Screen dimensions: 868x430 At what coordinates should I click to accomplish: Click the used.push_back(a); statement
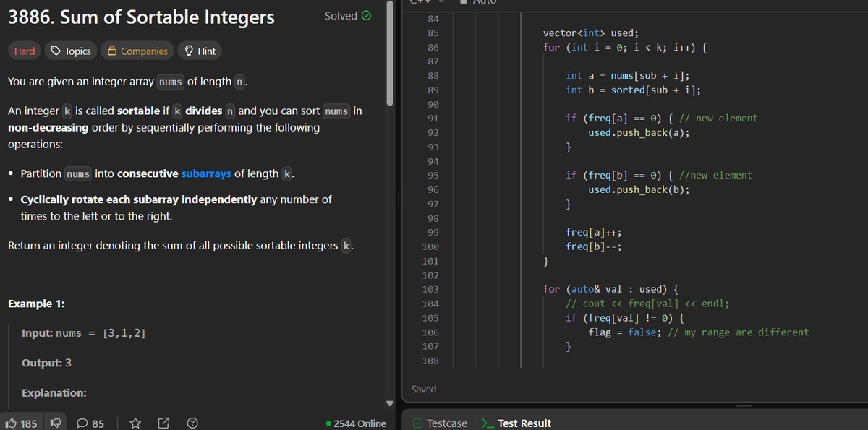639,132
